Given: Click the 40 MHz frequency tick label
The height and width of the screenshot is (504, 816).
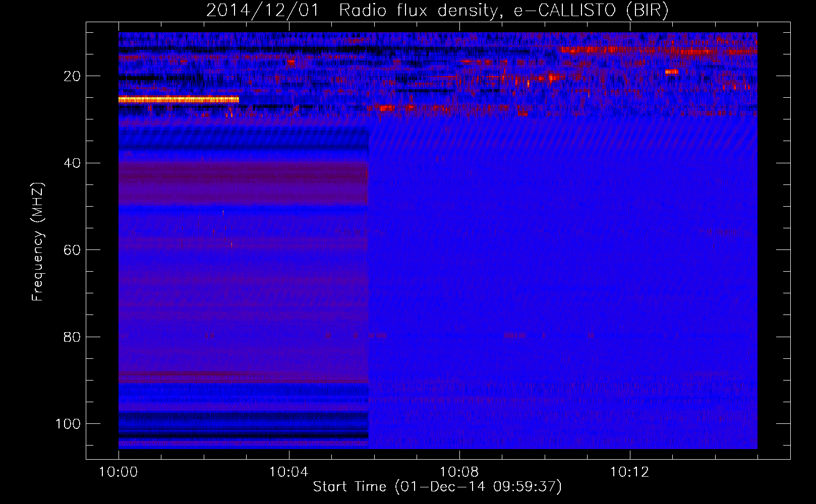Looking at the screenshot, I should click(72, 163).
